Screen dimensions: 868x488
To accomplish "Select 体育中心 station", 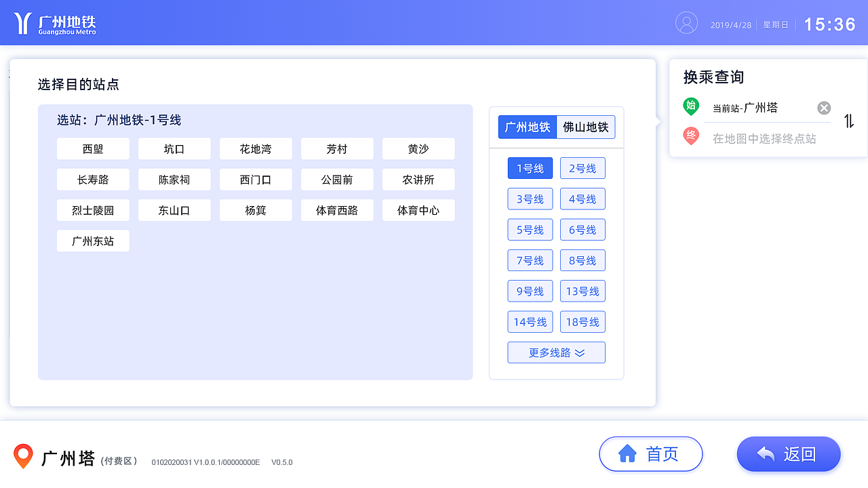I will pos(418,210).
